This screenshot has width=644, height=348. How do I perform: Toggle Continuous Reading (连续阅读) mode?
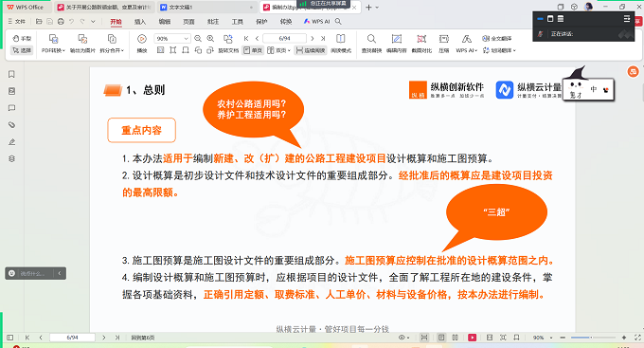[x=311, y=50]
